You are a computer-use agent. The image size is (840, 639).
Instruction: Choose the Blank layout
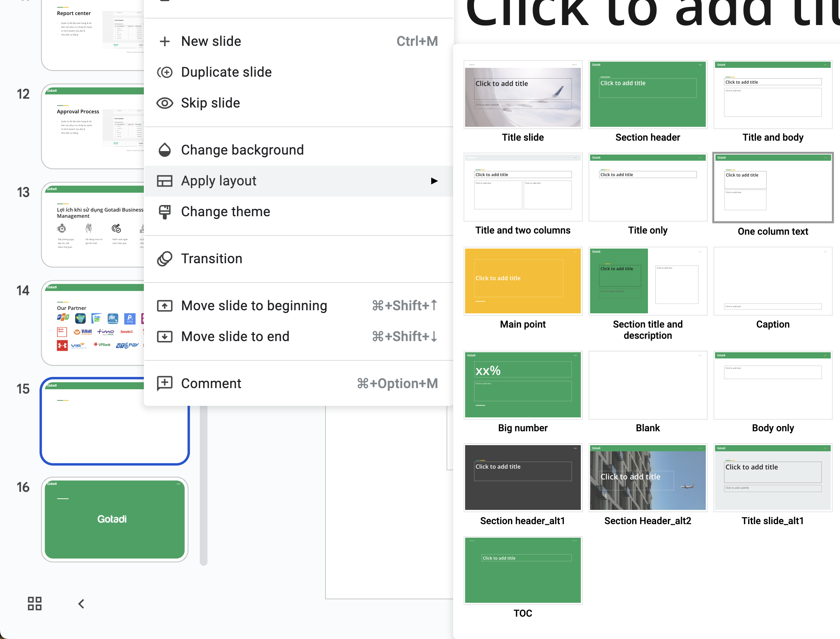648,385
